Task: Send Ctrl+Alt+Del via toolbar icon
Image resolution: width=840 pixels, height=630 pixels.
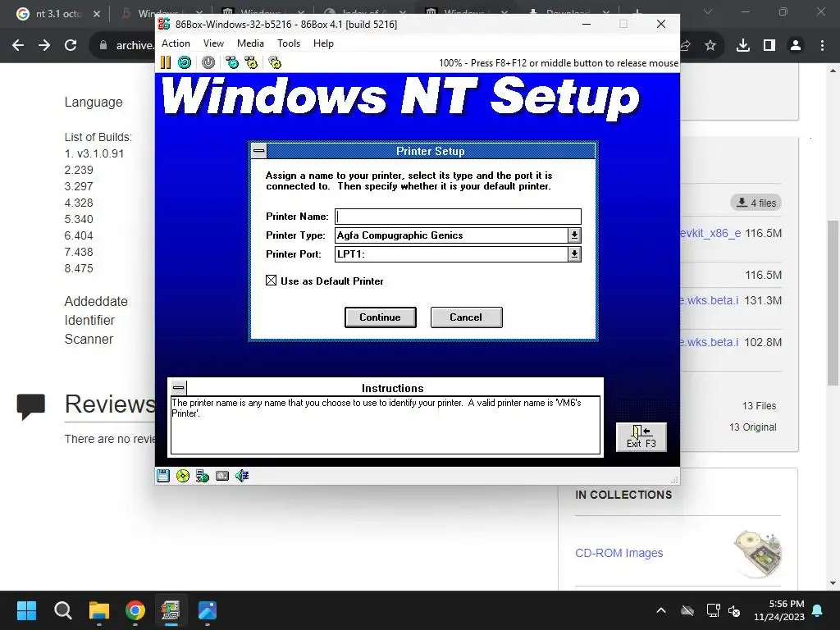Action: coord(232,62)
